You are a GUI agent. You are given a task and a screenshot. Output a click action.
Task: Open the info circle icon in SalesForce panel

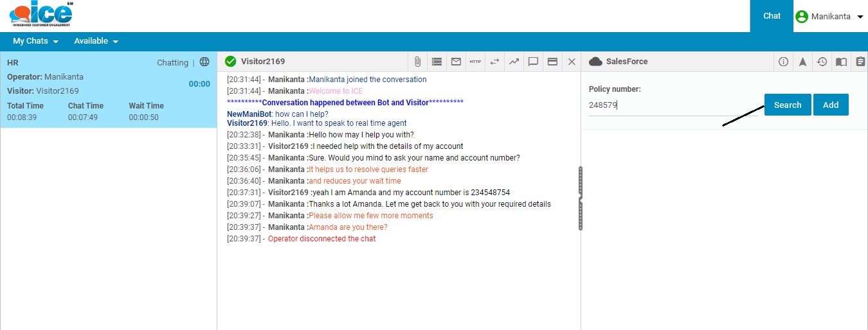(x=783, y=62)
